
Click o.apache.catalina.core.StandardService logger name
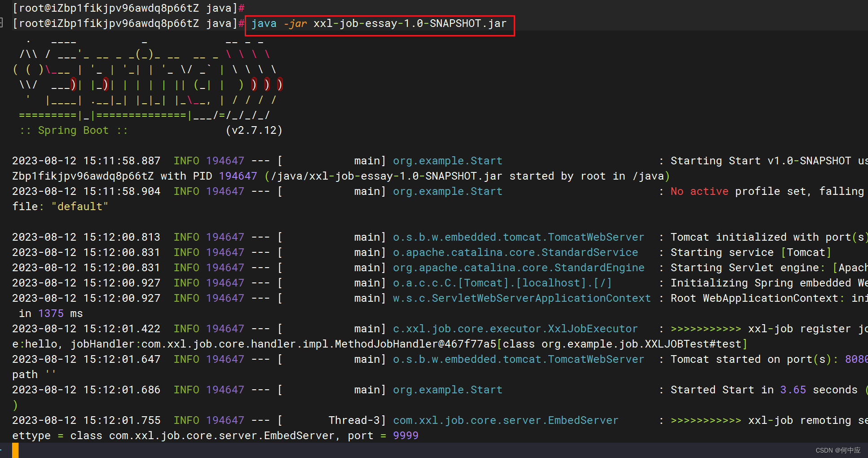click(516, 252)
